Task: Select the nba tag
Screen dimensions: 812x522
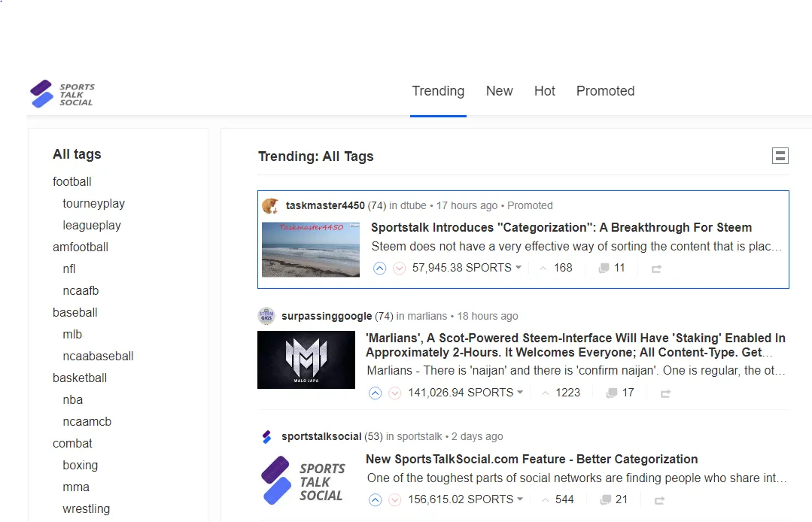Action: point(72,400)
